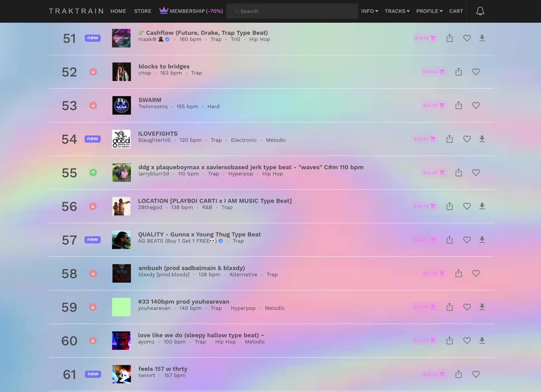Expand the PROFILE dropdown
The height and width of the screenshot is (392, 541).
[x=429, y=11]
